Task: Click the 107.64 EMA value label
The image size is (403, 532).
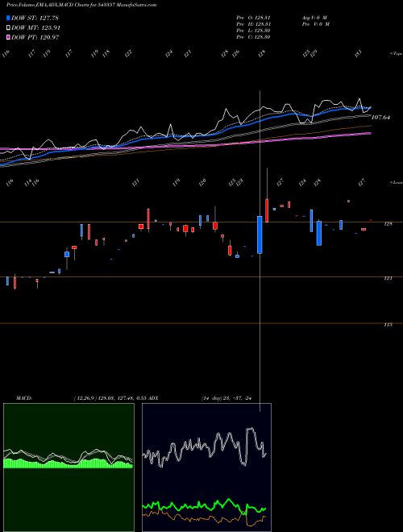Action: [x=380, y=118]
